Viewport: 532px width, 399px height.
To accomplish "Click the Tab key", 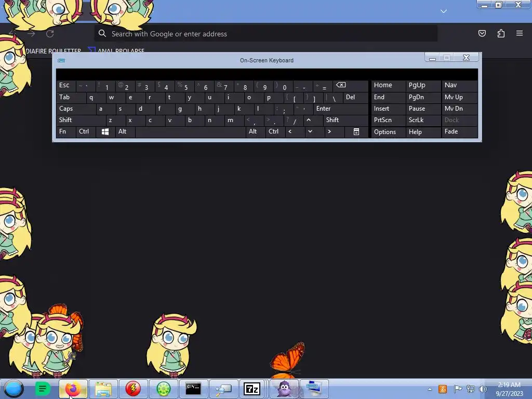I will [x=71, y=97].
